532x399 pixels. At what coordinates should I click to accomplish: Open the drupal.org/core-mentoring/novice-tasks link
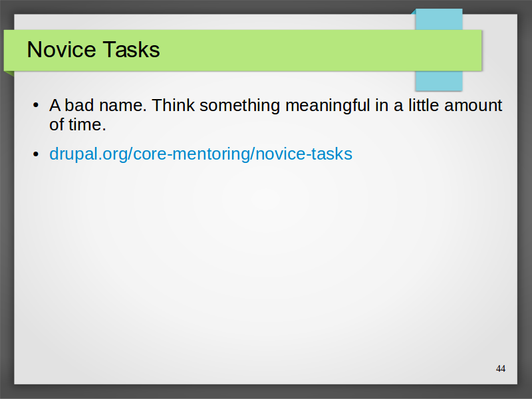(x=201, y=154)
